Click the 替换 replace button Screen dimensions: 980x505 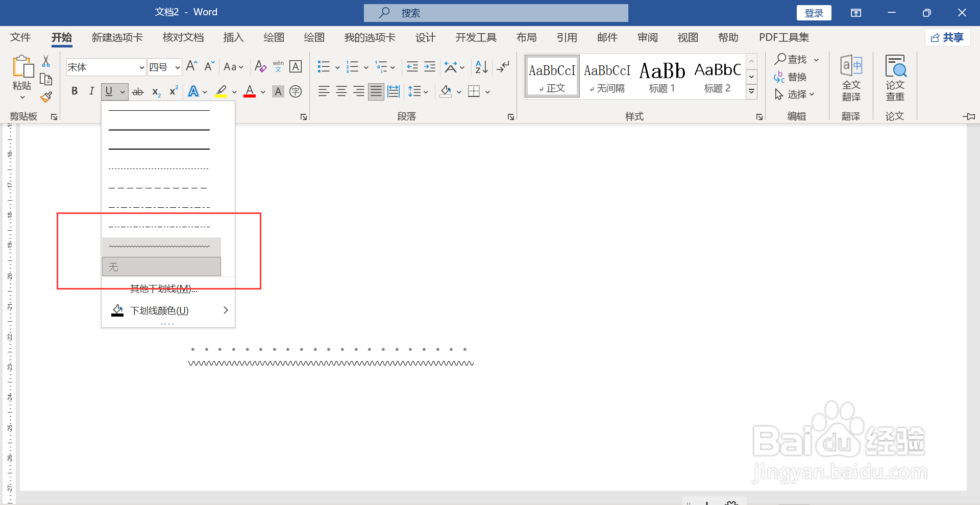click(x=790, y=77)
